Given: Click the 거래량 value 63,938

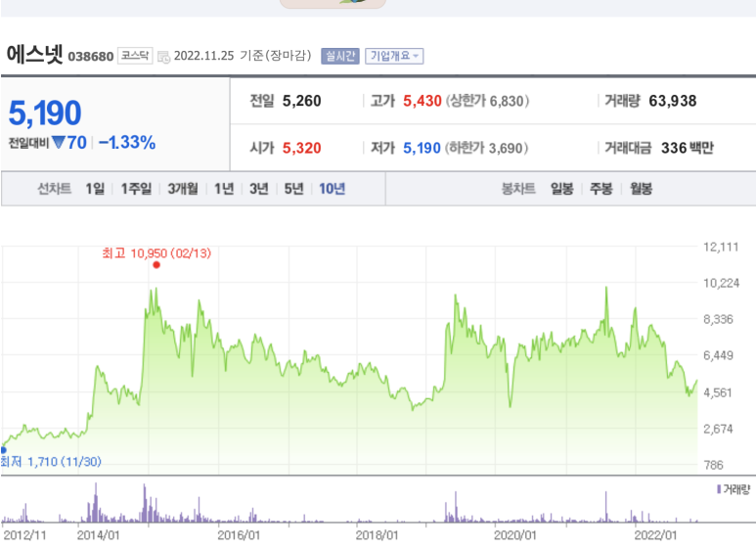Looking at the screenshot, I should point(673,101).
